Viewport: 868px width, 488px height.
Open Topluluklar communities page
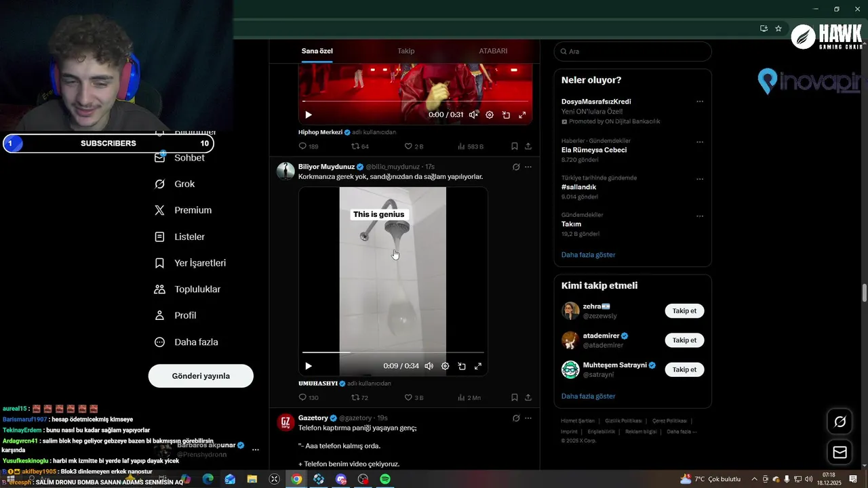pos(188,289)
